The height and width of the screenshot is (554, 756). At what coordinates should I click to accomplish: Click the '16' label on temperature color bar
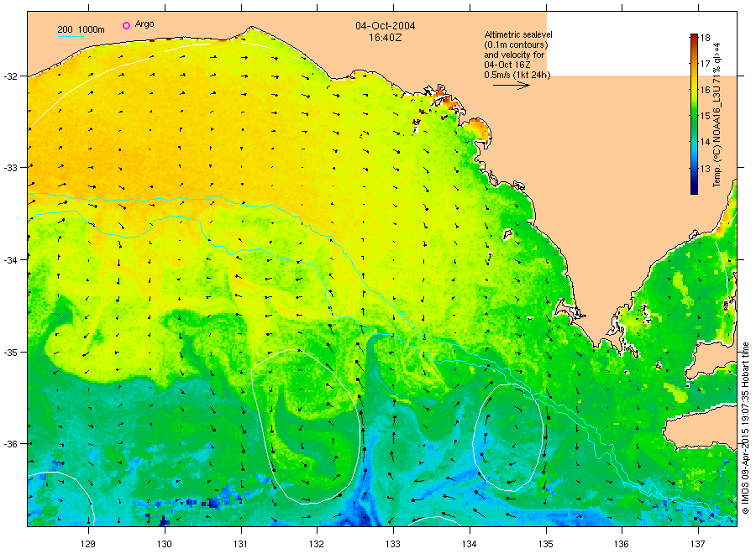click(706, 90)
